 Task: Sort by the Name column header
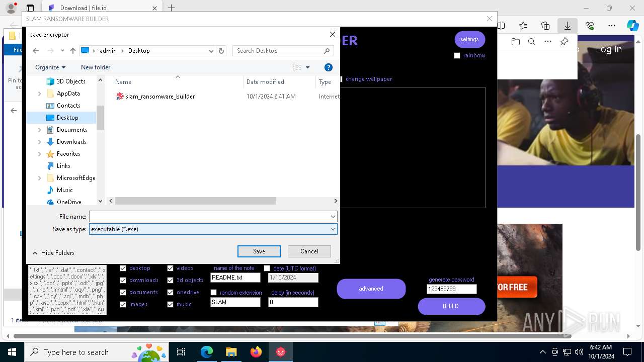point(123,82)
